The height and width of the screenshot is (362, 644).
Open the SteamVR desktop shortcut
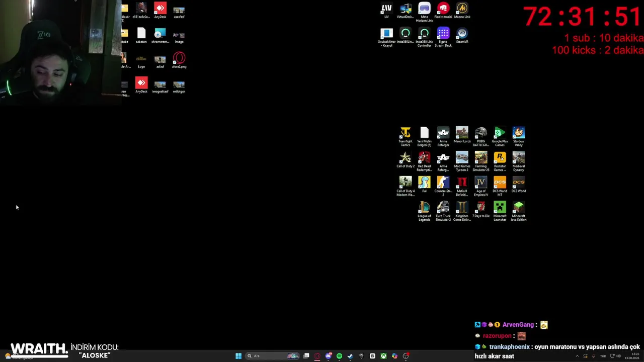click(x=462, y=36)
